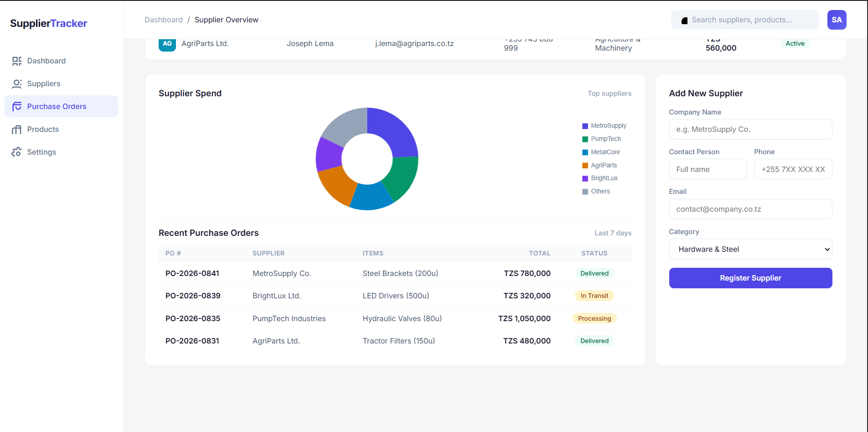868x432 pixels.
Task: Click the Active status badge
Action: pos(795,43)
